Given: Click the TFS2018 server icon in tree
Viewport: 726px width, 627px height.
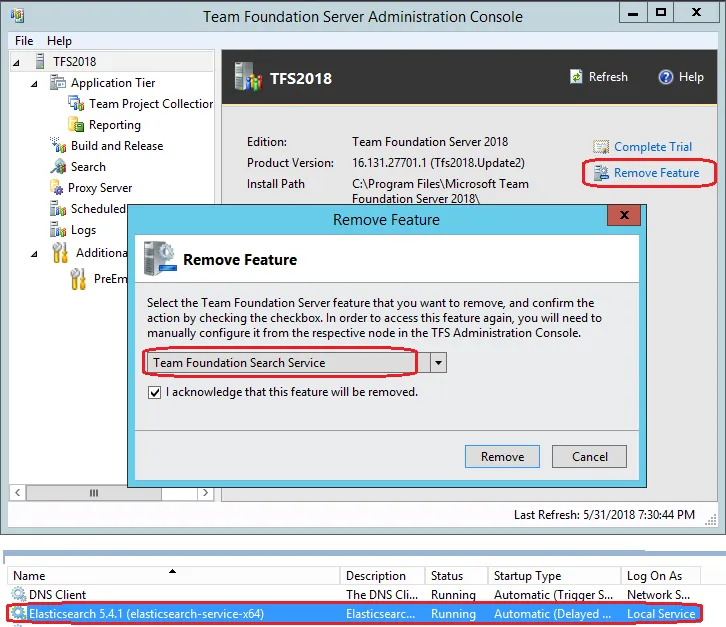Looking at the screenshot, I should (40, 61).
